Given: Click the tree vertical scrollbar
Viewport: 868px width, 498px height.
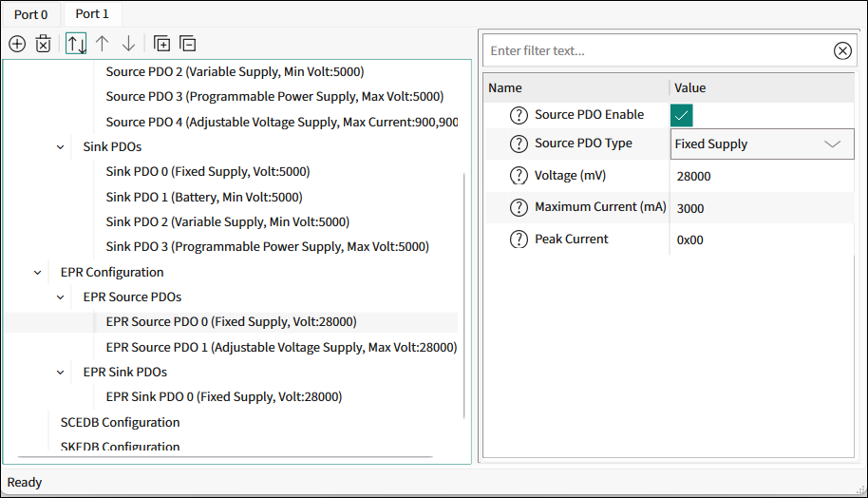Looking at the screenshot, I should tap(463, 296).
